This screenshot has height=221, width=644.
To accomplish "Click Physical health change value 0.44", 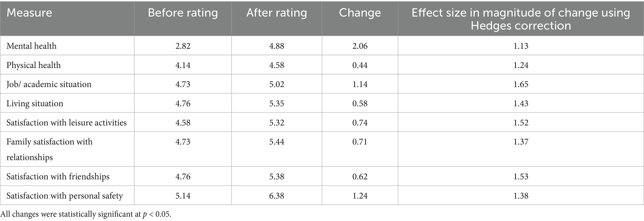I will click(x=360, y=65).
